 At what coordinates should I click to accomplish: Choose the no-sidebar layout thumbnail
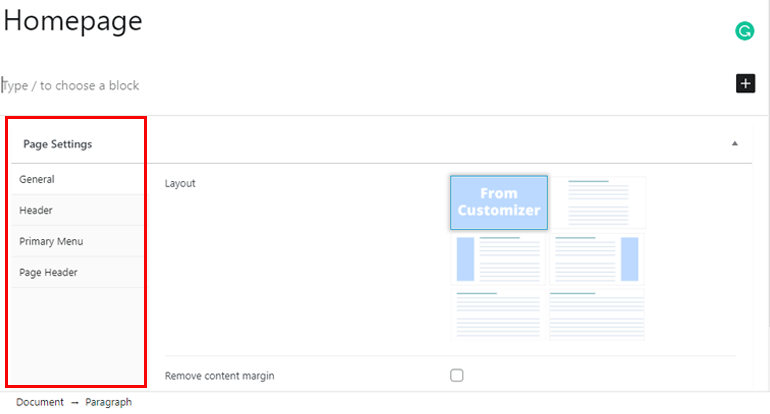[x=598, y=202]
